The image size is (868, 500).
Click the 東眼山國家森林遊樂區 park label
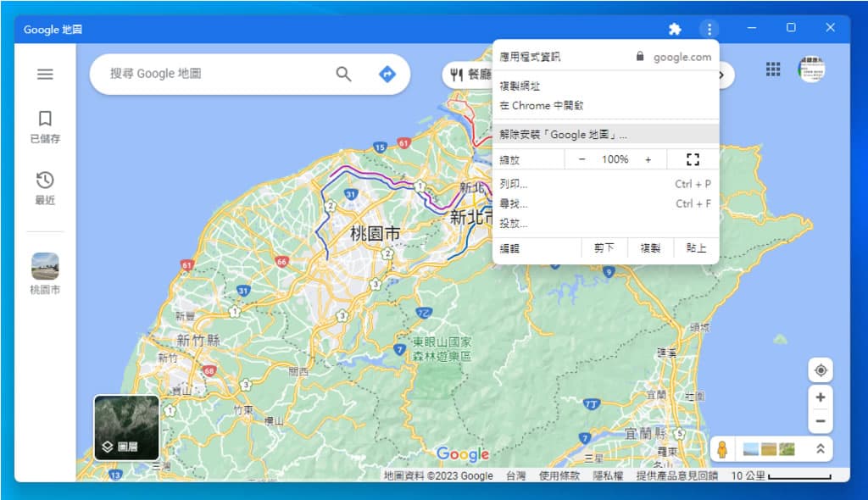(441, 349)
